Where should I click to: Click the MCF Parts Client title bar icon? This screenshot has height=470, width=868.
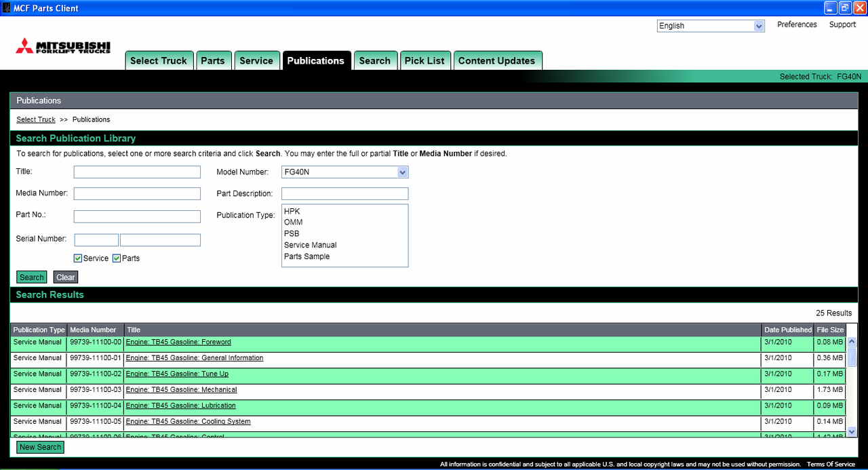pyautogui.click(x=6, y=8)
